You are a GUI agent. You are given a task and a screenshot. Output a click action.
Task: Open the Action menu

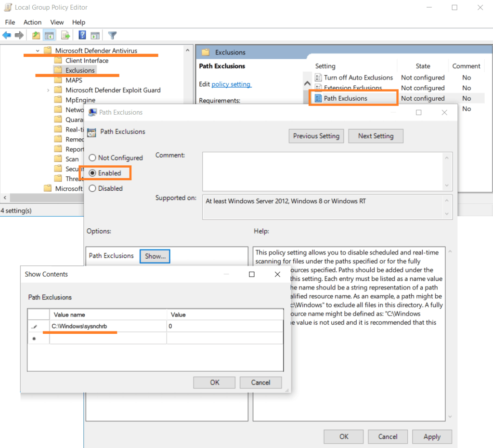32,22
